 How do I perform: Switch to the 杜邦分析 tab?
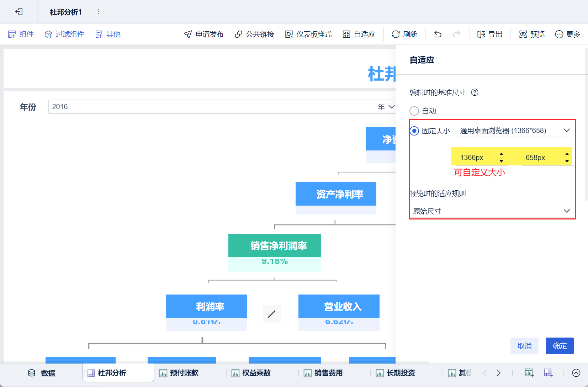point(118,373)
